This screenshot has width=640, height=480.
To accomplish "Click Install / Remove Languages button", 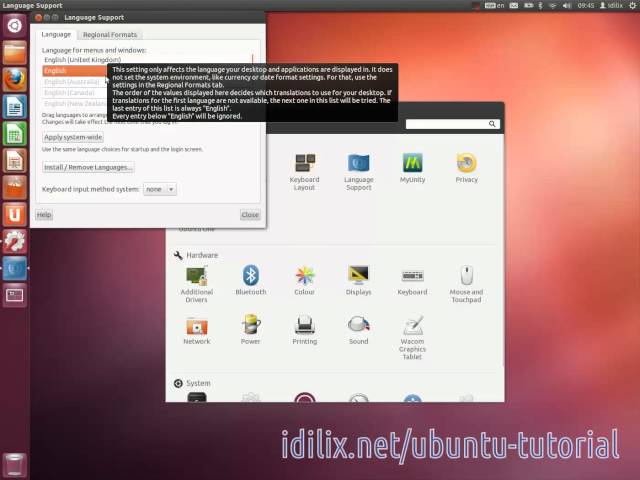I will [88, 167].
